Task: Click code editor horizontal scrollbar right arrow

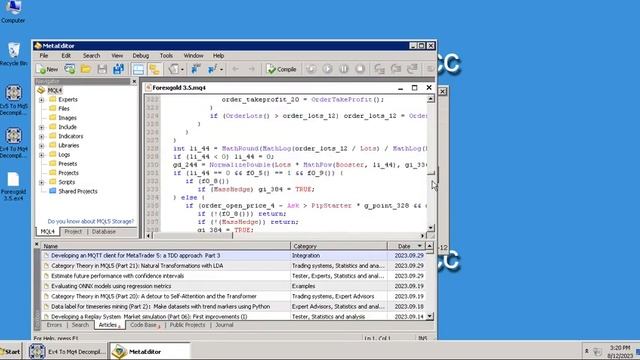Action: tap(422, 236)
